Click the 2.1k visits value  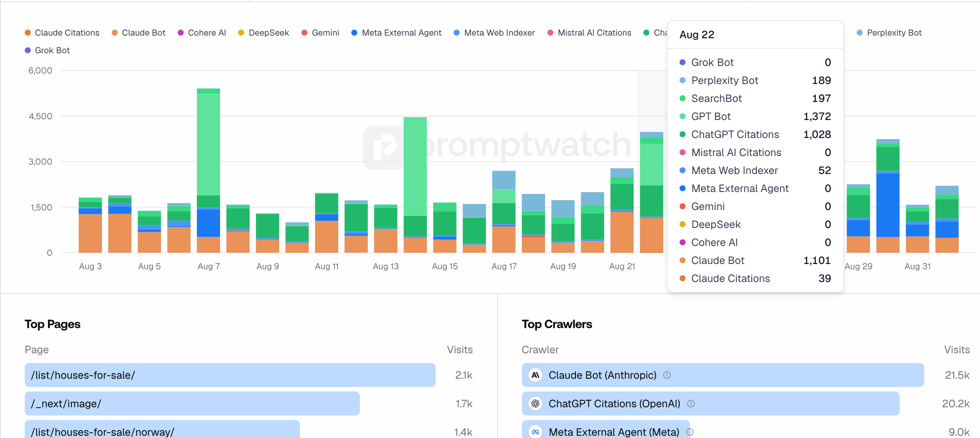click(x=464, y=375)
